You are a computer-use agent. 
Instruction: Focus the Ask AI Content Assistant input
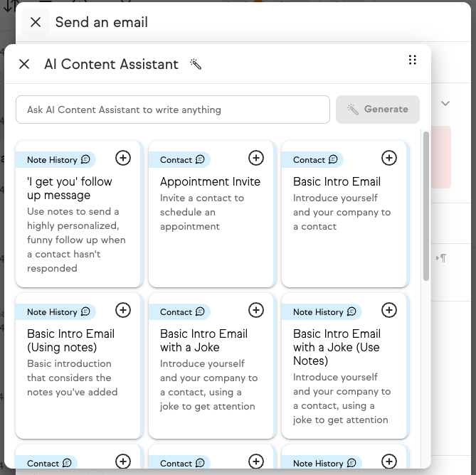[x=173, y=110]
